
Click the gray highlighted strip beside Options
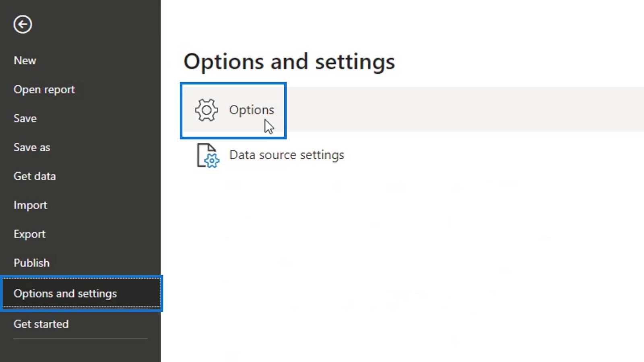tap(465, 109)
